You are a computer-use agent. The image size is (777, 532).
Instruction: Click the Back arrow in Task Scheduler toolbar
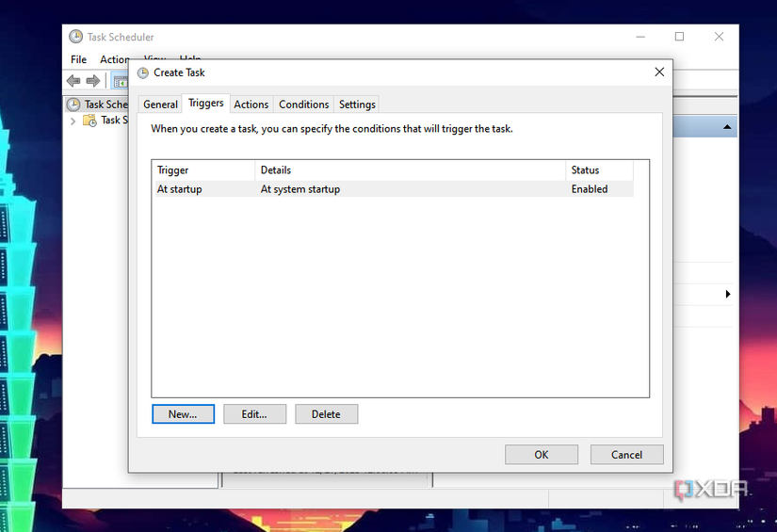click(73, 81)
